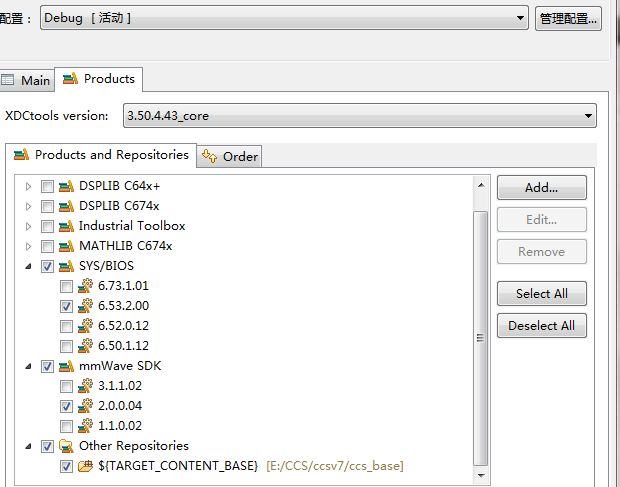Collapse the SYS/BIOS tree node
The height and width of the screenshot is (487, 620).
28,267
